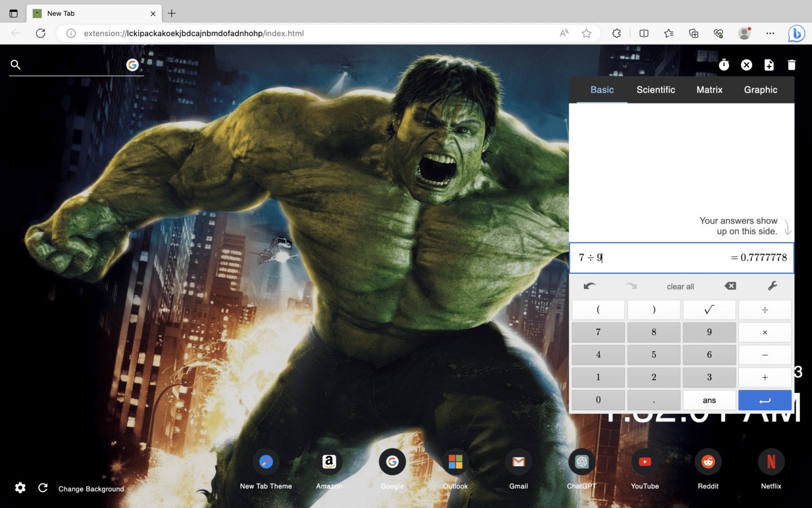
Task: Open the Amazon shortcut
Action: pyautogui.click(x=329, y=462)
